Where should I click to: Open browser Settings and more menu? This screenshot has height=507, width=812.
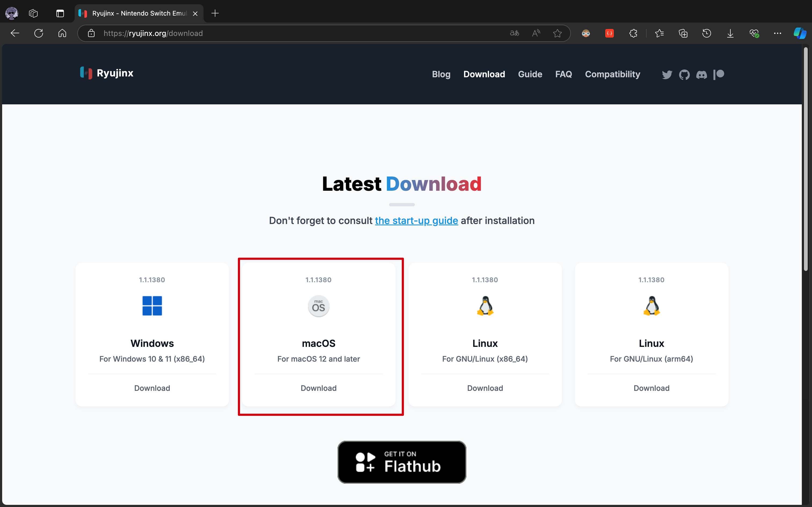coord(777,33)
